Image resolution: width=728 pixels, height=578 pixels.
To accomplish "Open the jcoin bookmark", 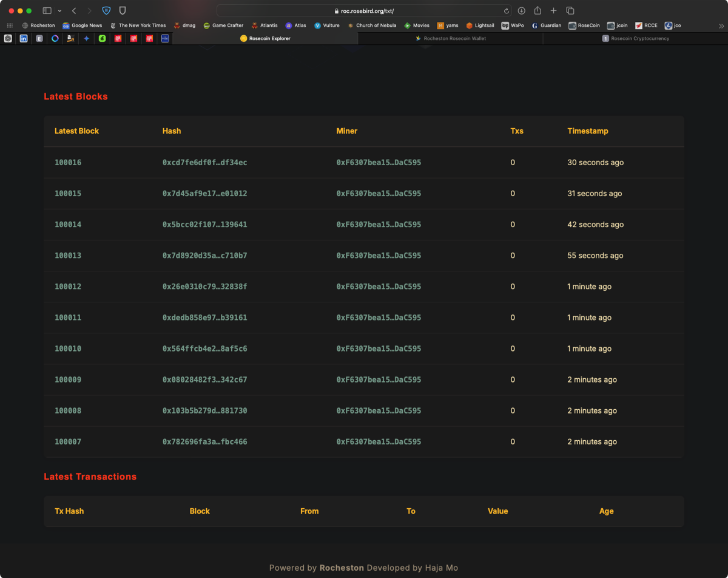I will (618, 25).
